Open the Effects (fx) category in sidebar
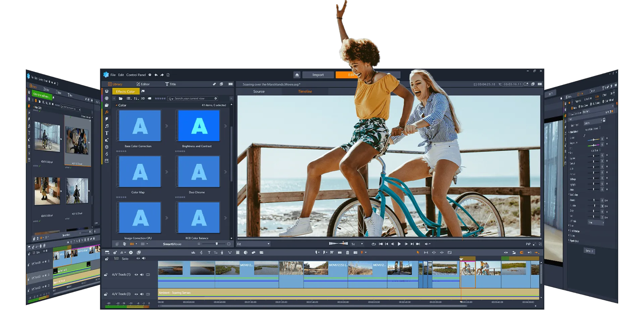644x319 pixels. [x=107, y=112]
